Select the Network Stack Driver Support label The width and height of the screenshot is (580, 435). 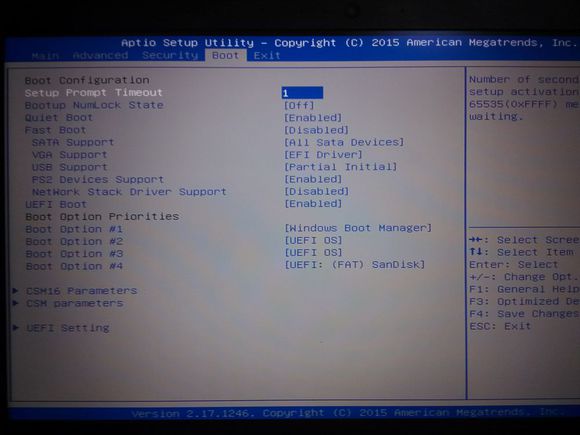(129, 192)
